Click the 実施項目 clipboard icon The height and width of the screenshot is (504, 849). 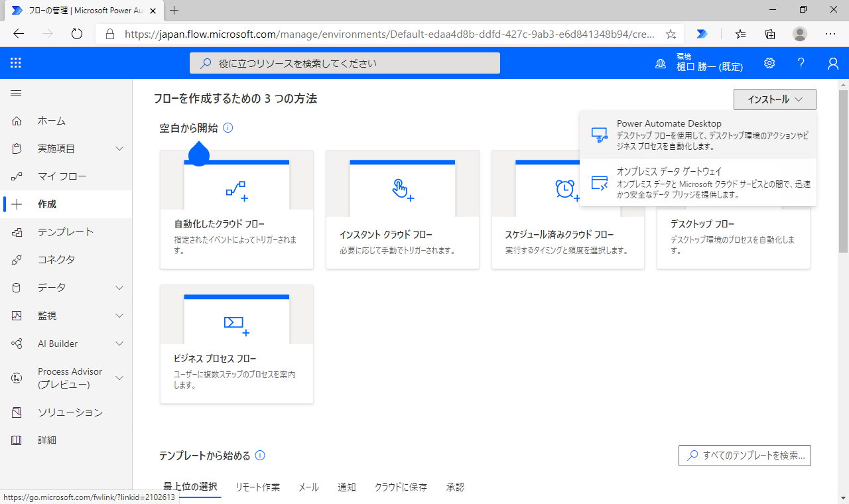coord(17,149)
